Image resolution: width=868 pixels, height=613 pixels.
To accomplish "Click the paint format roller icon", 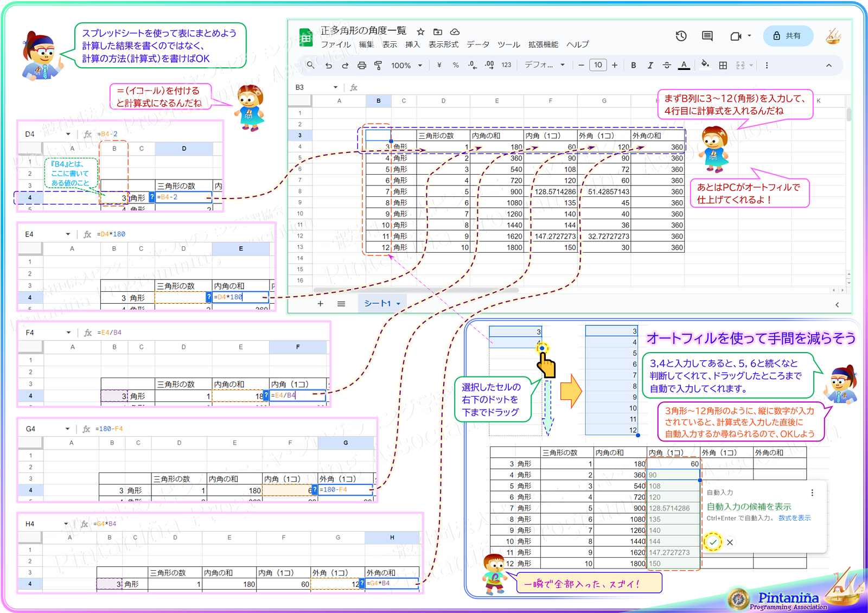I will 378,66.
